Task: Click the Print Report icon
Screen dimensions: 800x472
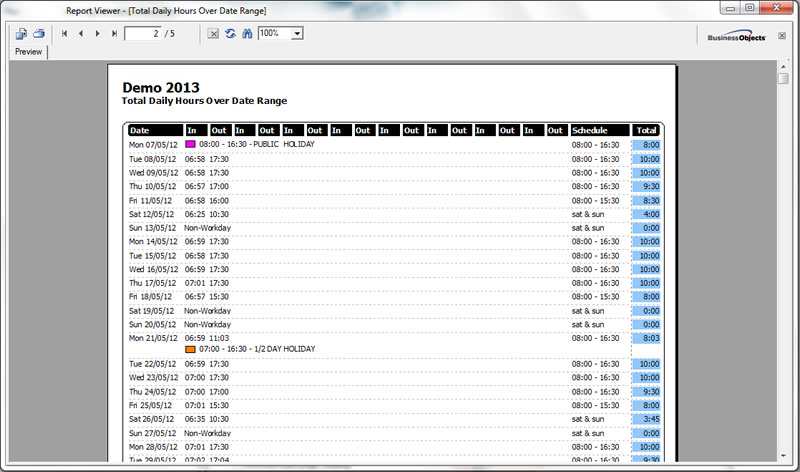Action: (39, 34)
